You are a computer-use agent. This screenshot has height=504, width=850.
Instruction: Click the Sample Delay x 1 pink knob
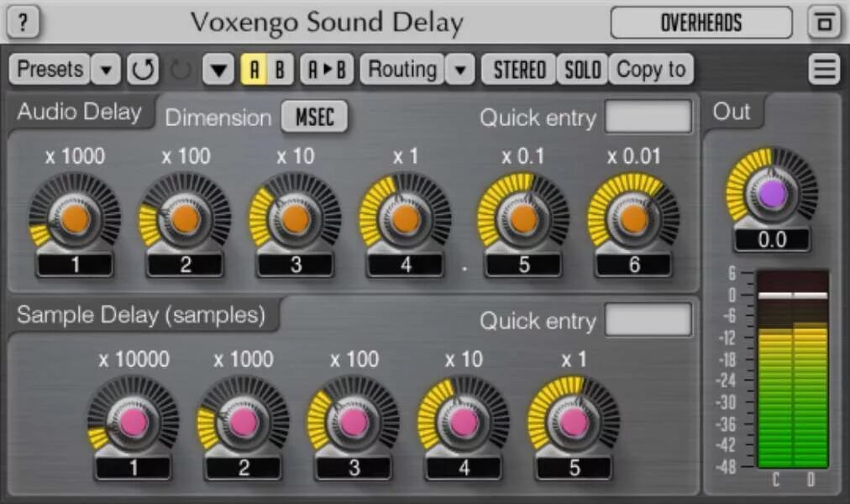point(574,422)
